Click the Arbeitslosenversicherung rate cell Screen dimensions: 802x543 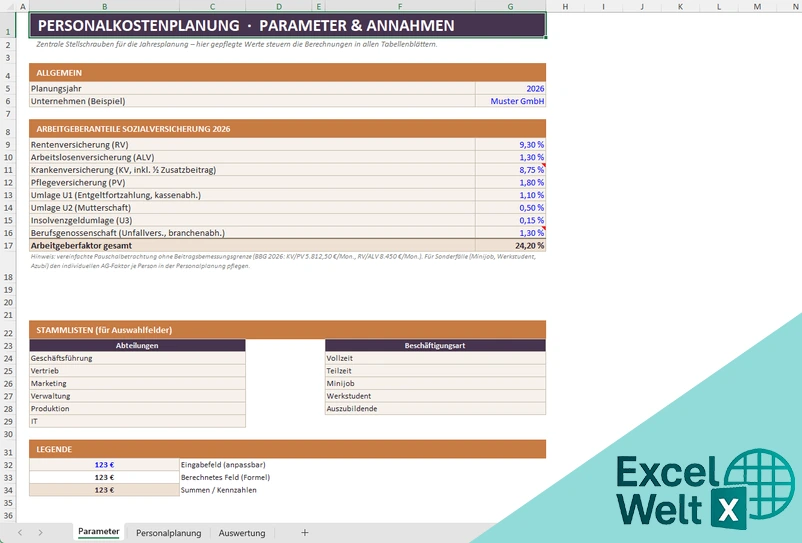pyautogui.click(x=510, y=157)
